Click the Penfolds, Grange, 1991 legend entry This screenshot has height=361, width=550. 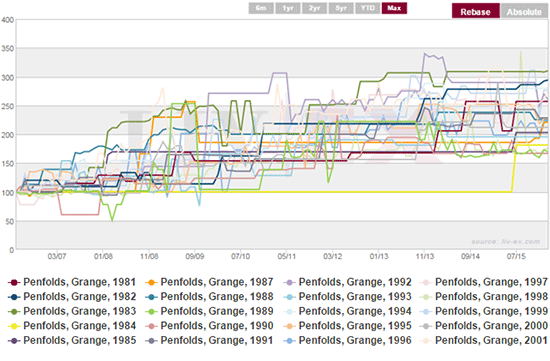pos(209,340)
